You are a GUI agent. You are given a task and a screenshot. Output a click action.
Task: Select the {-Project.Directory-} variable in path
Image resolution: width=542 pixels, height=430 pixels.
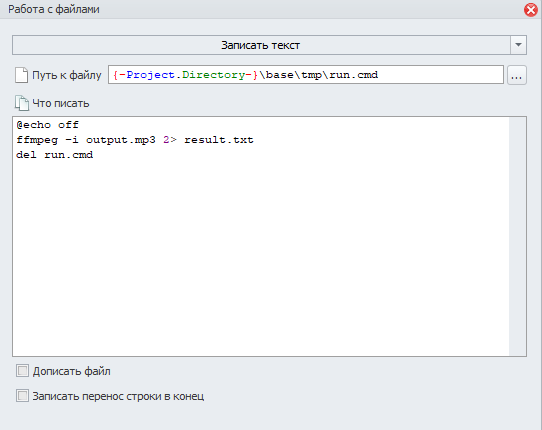pos(185,75)
